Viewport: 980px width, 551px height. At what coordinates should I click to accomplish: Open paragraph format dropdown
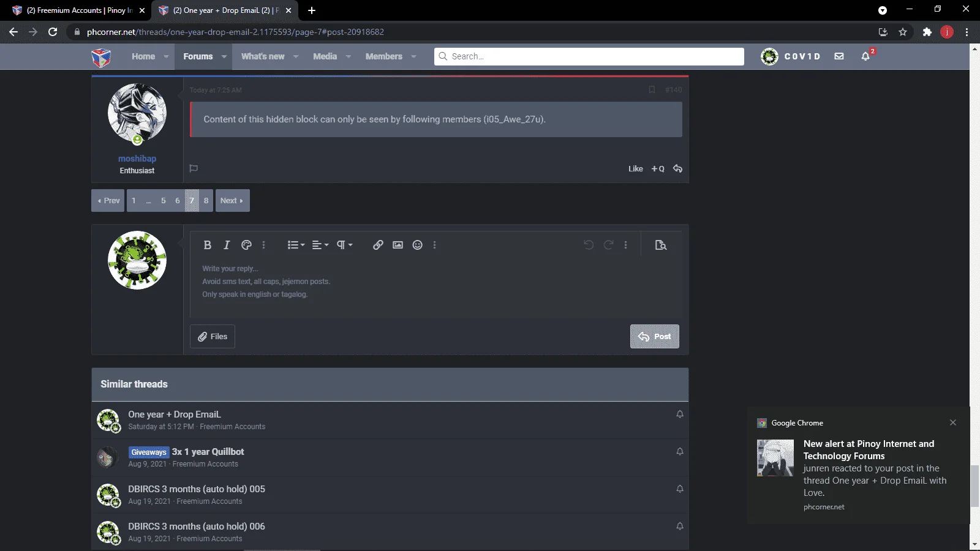point(344,245)
